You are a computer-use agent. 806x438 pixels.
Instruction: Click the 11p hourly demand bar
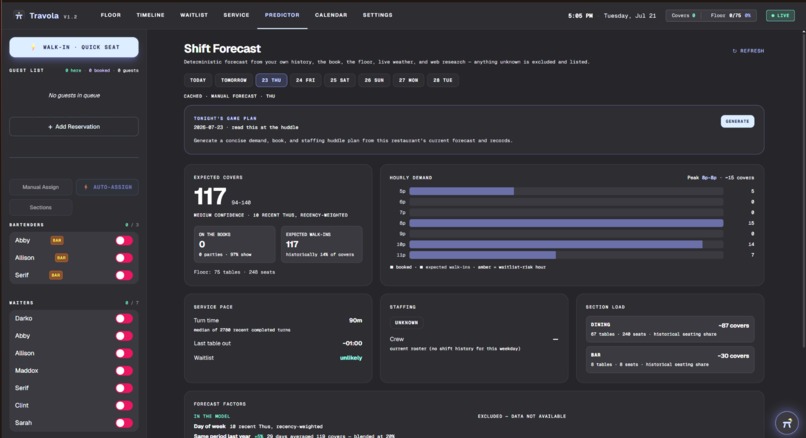[483, 255]
